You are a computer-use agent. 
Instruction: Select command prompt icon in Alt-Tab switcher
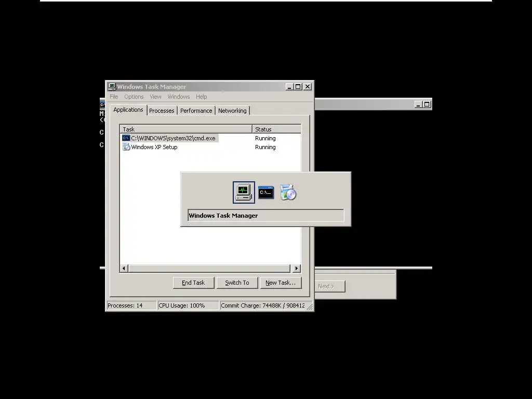point(265,192)
